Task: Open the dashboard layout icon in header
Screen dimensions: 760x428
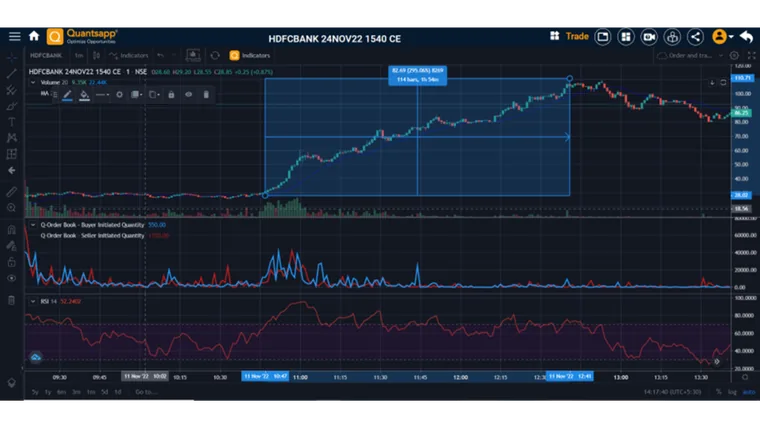Action: click(x=626, y=37)
